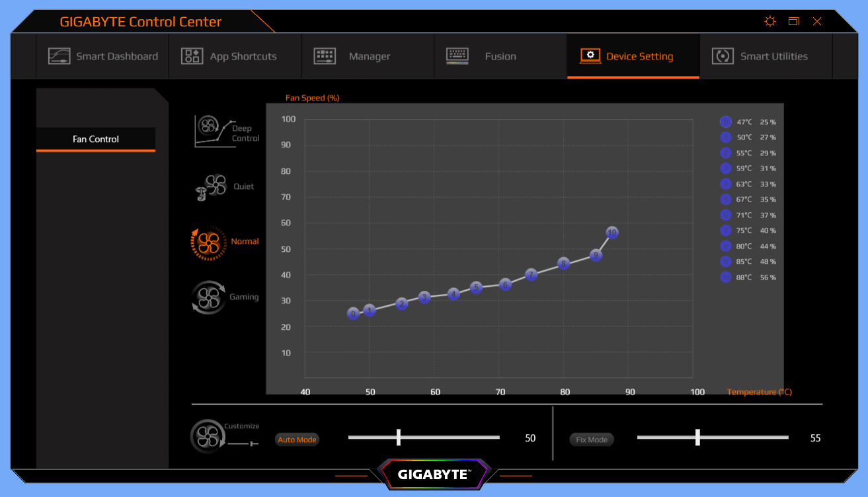Select curve point 2 on the graph
The width and height of the screenshot is (868, 497).
402,303
